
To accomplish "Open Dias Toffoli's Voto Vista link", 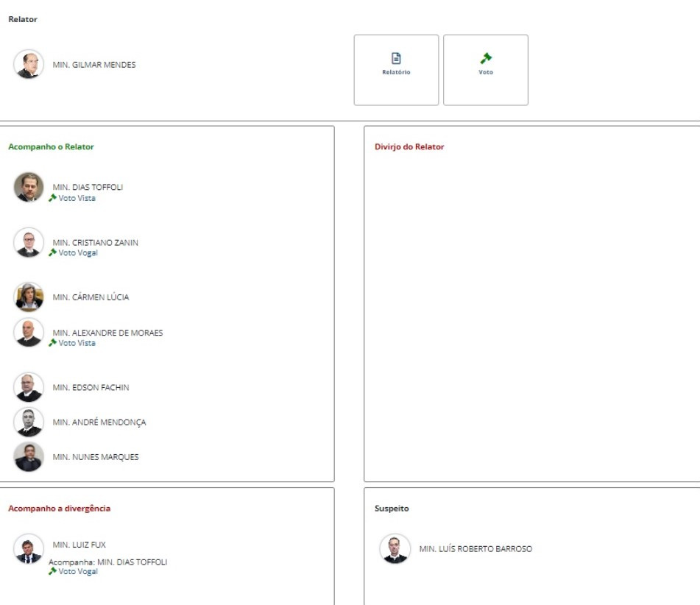I will click(77, 198).
